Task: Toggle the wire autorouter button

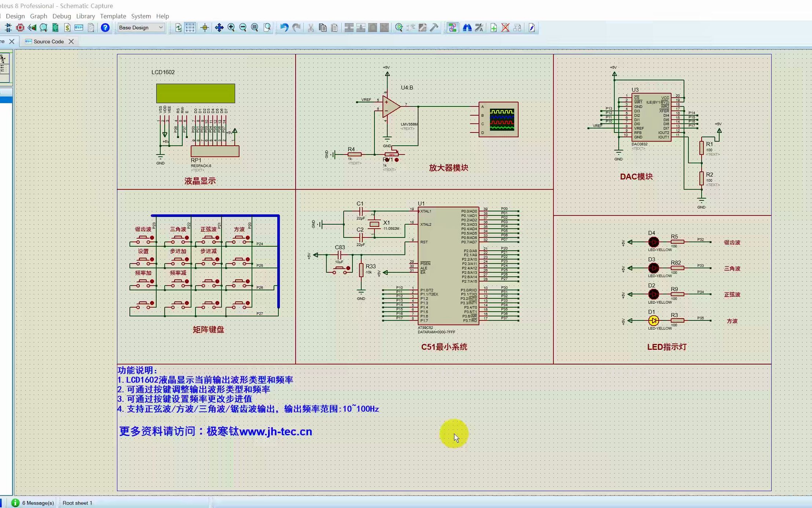Action: 452,28
